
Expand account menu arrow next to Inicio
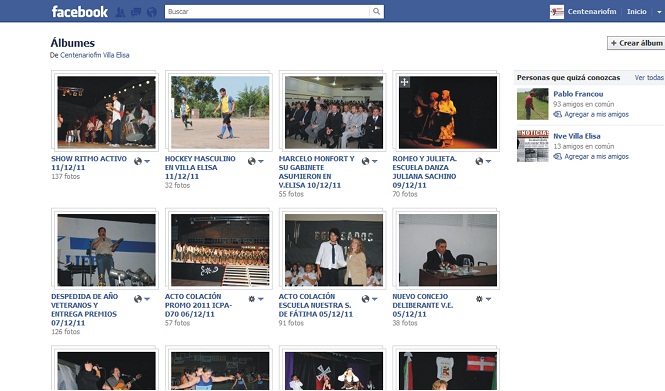[659, 12]
